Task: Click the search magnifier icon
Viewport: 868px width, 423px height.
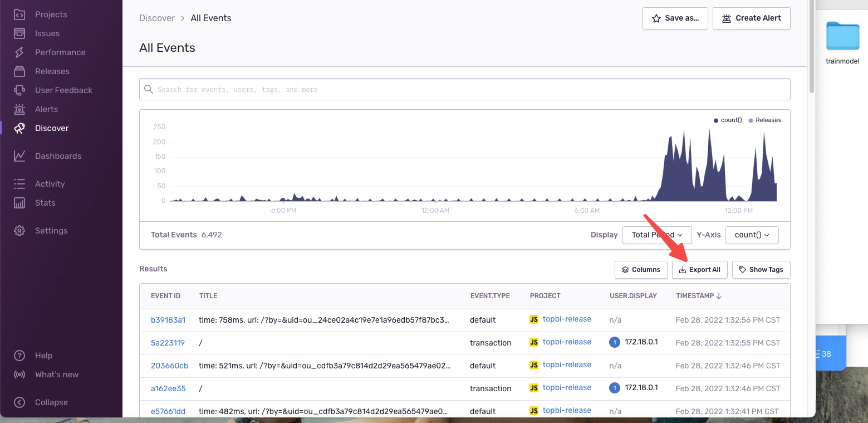Action: [x=149, y=89]
